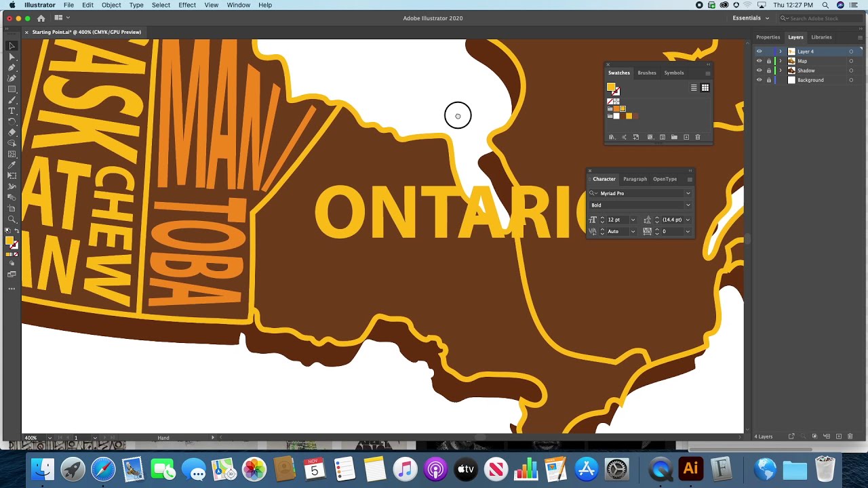Select the Selection tool arrow
The width and height of the screenshot is (868, 488).
tap(12, 46)
